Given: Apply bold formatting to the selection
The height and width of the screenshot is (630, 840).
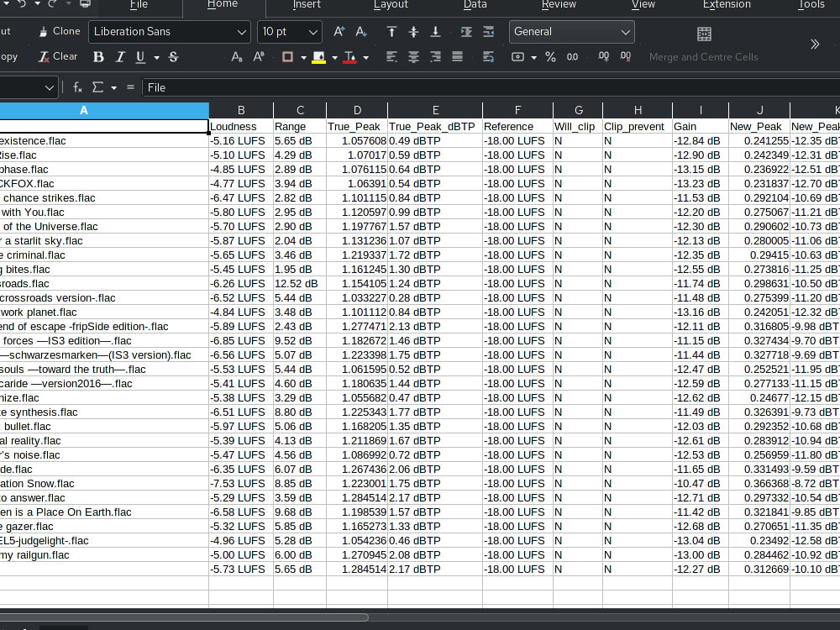Looking at the screenshot, I should [x=97, y=56].
